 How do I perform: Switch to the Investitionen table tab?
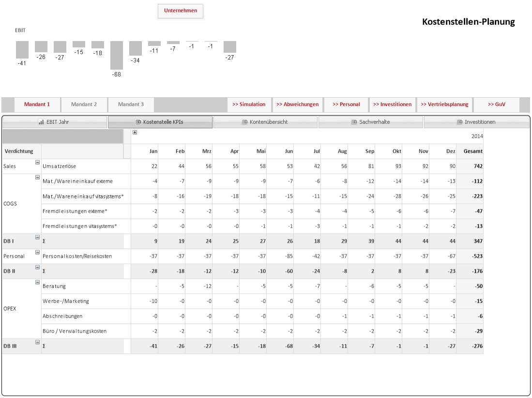tap(476, 122)
